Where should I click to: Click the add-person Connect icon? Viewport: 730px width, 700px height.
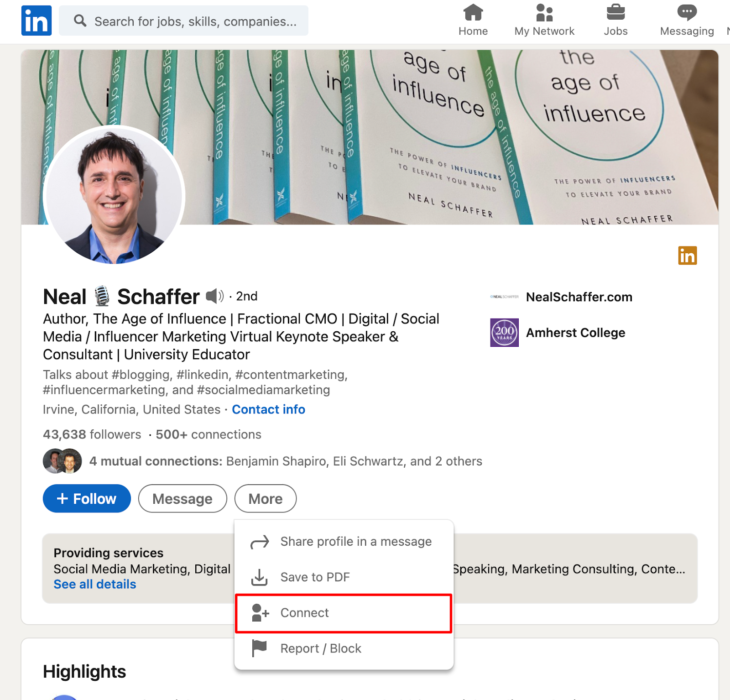pyautogui.click(x=260, y=613)
